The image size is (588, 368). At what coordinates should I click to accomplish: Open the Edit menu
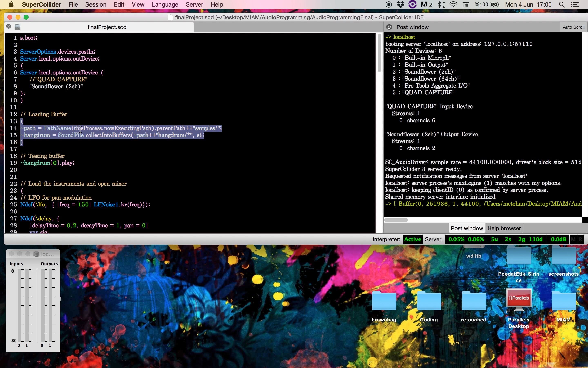coord(119,5)
